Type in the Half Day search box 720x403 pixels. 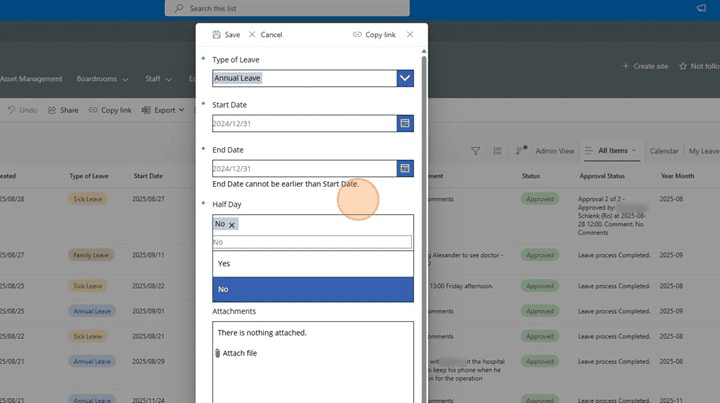click(x=312, y=242)
